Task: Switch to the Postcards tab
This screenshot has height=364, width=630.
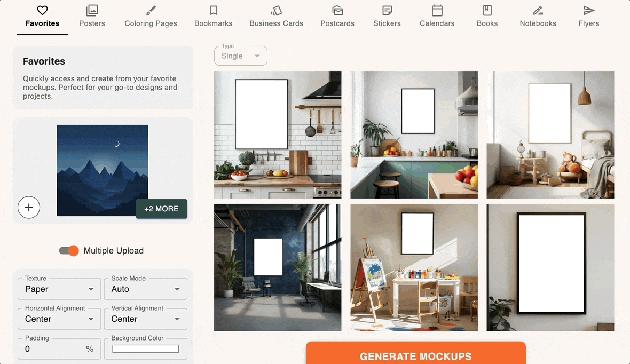Action: click(337, 17)
